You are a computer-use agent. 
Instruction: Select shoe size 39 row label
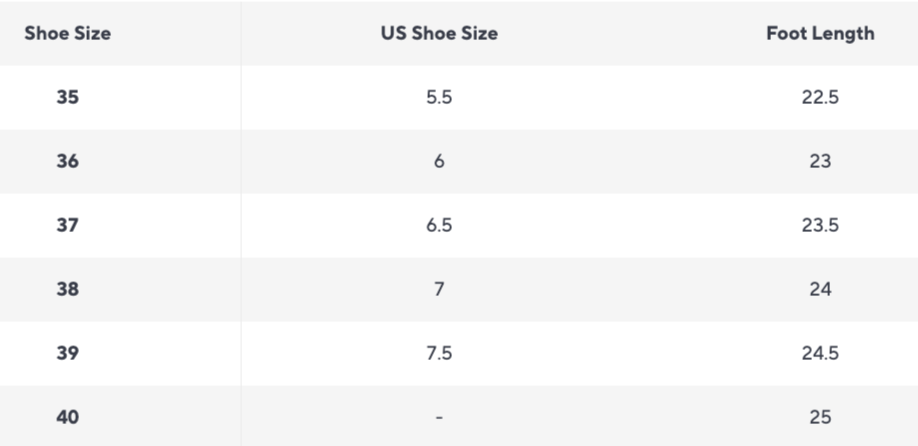pyautogui.click(x=68, y=353)
